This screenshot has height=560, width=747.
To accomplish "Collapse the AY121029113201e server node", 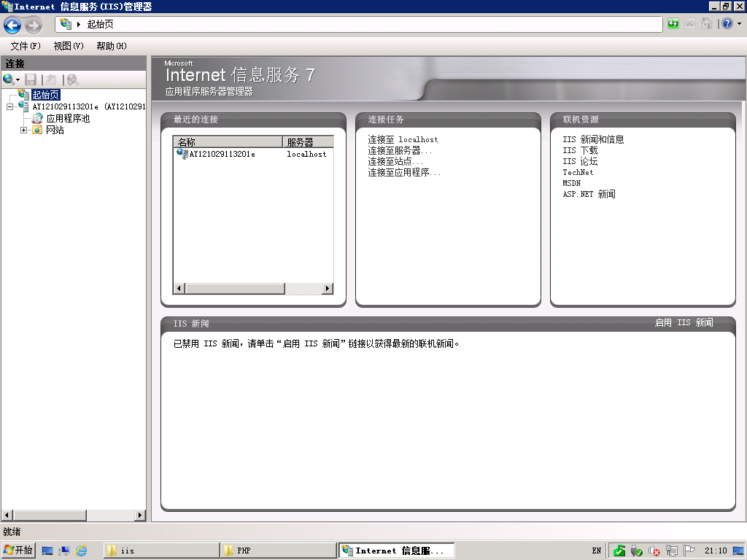I will [9, 106].
